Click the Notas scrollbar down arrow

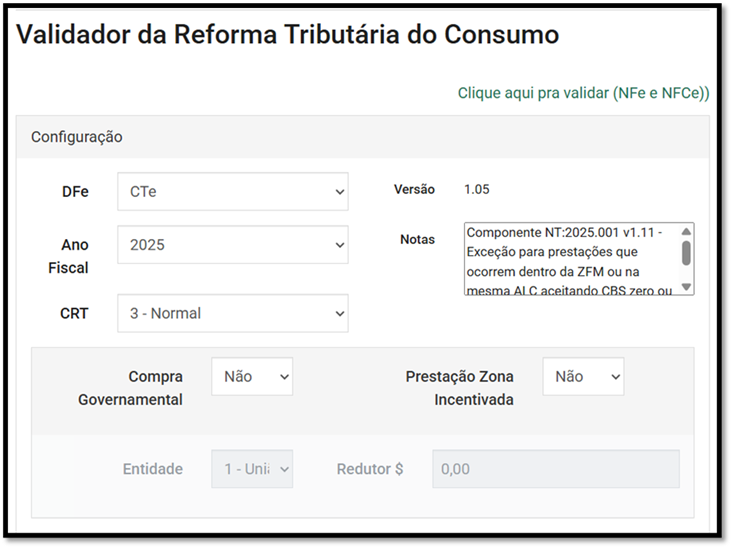point(686,288)
